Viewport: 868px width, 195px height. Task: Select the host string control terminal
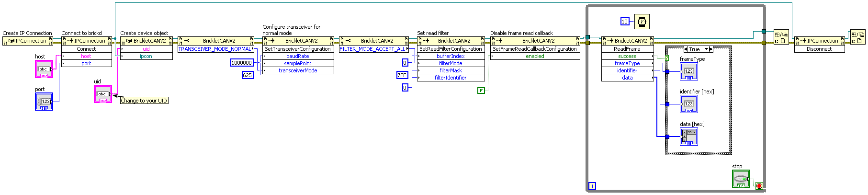point(44,69)
